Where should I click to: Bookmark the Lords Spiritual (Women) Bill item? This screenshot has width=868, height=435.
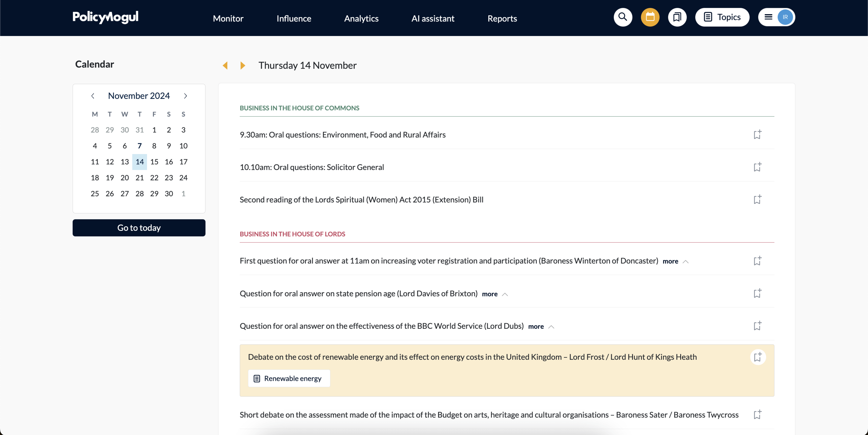click(757, 199)
